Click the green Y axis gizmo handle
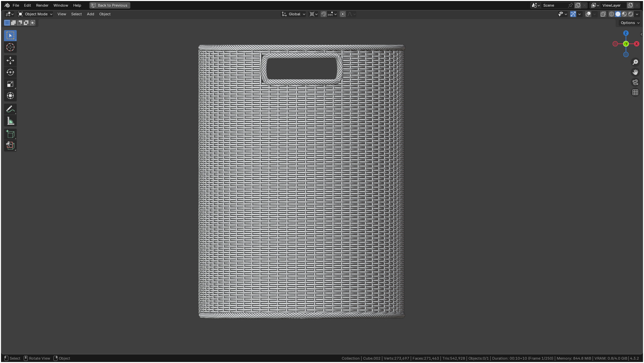Image resolution: width=644 pixels, height=363 pixels. pyautogui.click(x=626, y=44)
